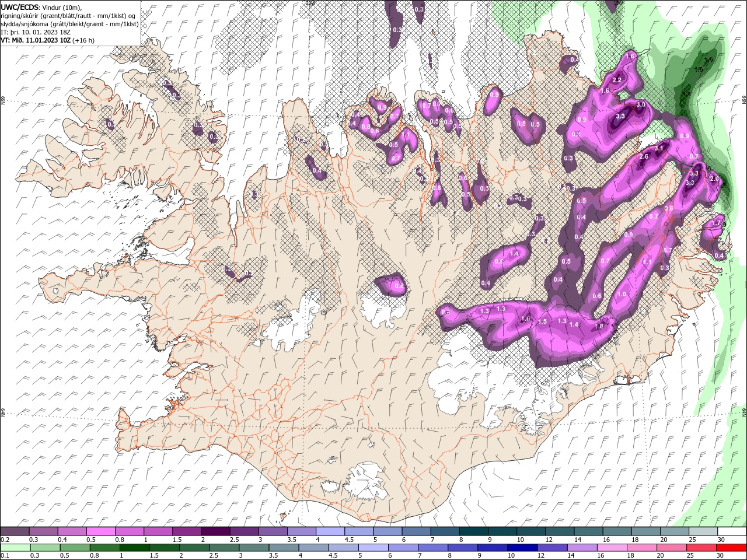
Task: Select the snow legend swatch between 2.5 and 3
Action: pos(244,531)
